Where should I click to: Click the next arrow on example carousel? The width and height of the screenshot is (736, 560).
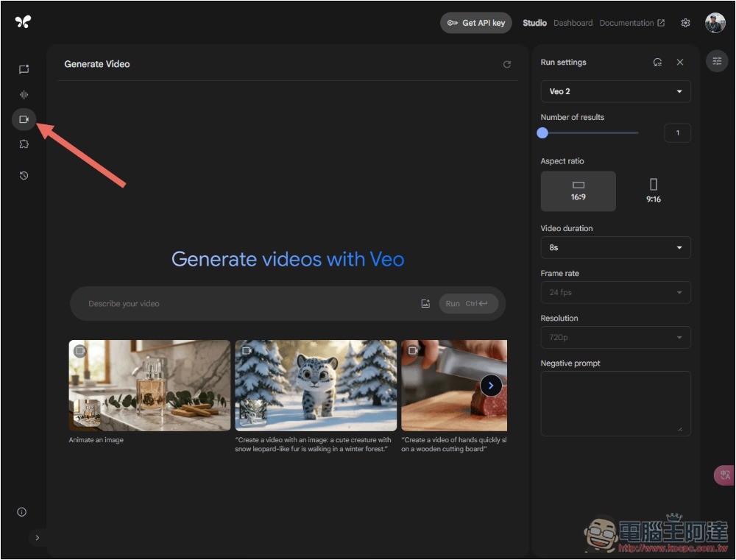coord(491,386)
